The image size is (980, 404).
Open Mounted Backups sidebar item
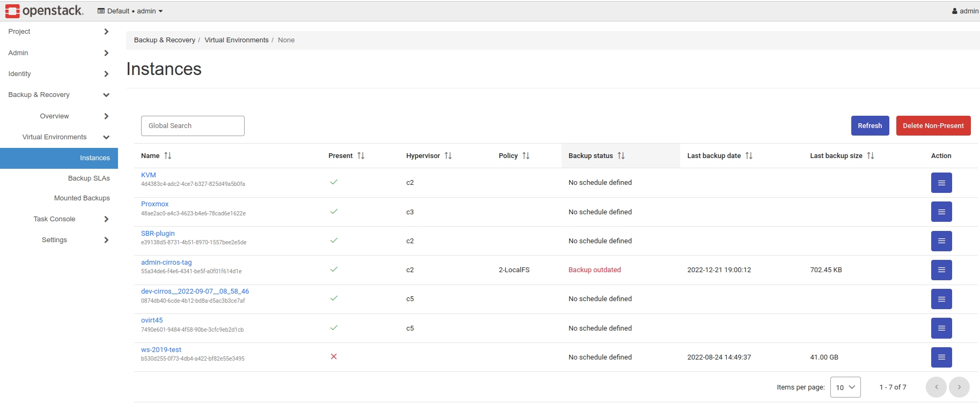(82, 198)
